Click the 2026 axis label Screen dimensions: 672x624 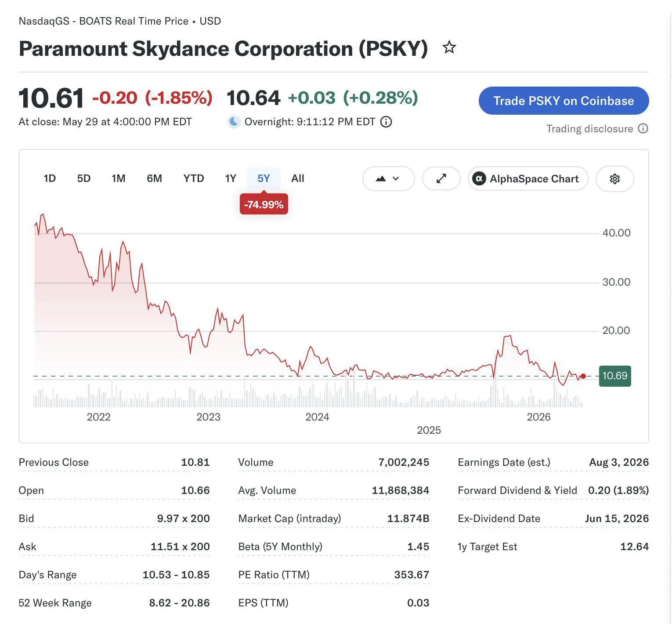[x=538, y=417]
